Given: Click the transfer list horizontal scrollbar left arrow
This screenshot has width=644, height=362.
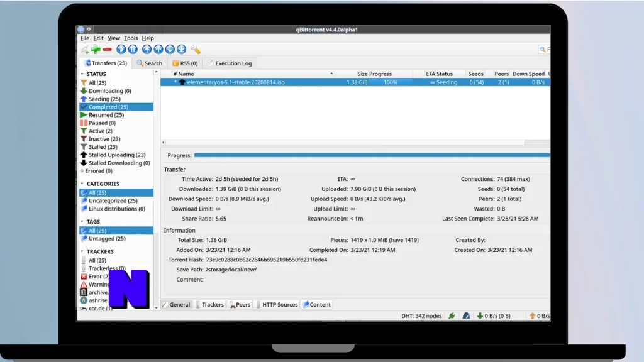Looking at the screenshot, I should click(x=164, y=143).
